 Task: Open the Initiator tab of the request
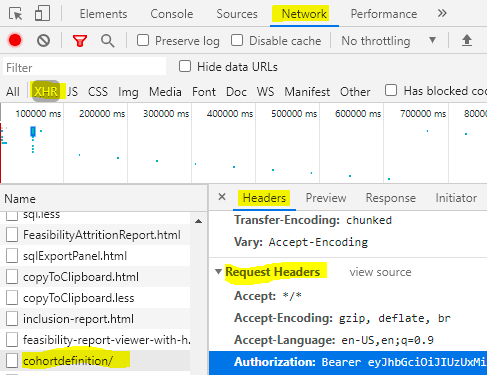(x=456, y=198)
